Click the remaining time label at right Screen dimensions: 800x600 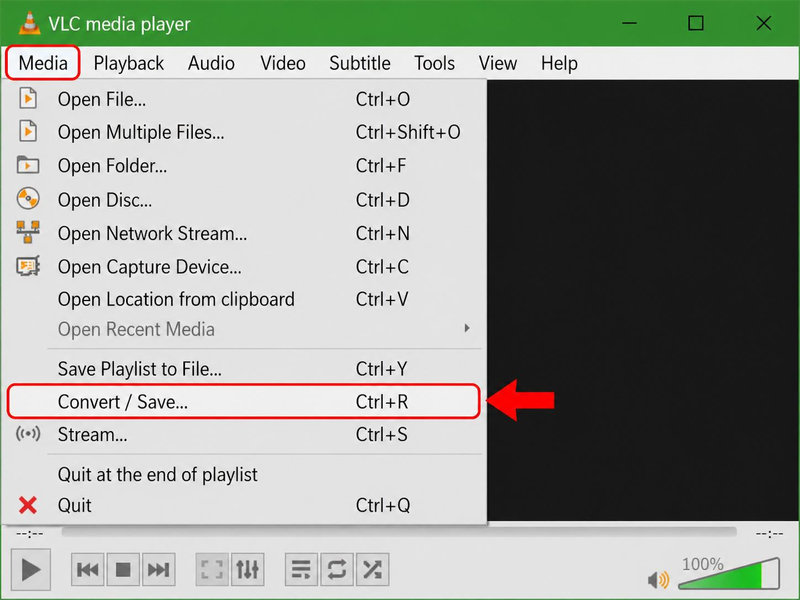click(769, 534)
